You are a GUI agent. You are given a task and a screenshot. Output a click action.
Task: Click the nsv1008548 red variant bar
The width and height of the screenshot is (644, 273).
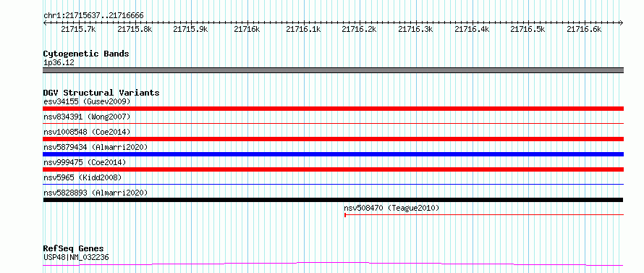tap(333, 139)
